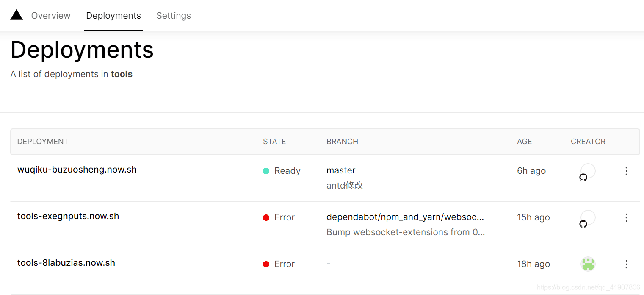This screenshot has width=644, height=295.
Task: Open three-dot menu for tools-exegnputs deployment
Action: 626,217
